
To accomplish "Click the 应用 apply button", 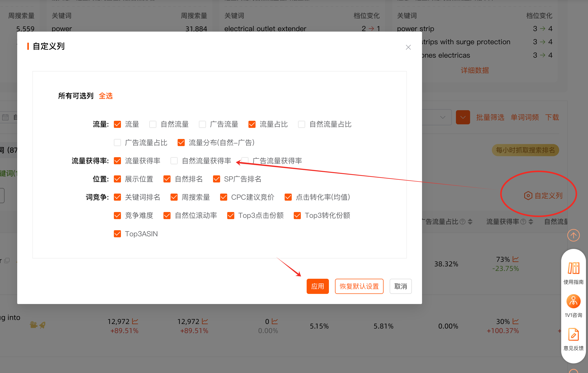I will click(318, 286).
